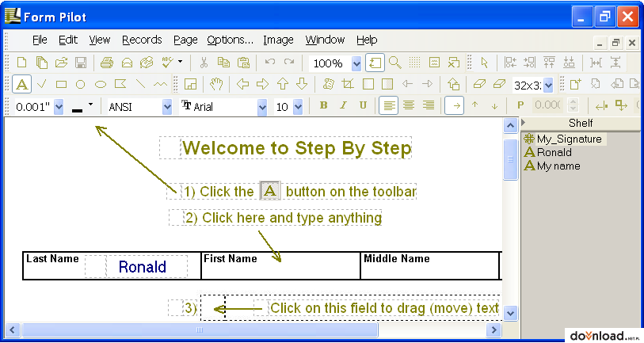The width and height of the screenshot is (644, 343).
Task: Open the 100% zoom dropdown
Action: point(356,63)
